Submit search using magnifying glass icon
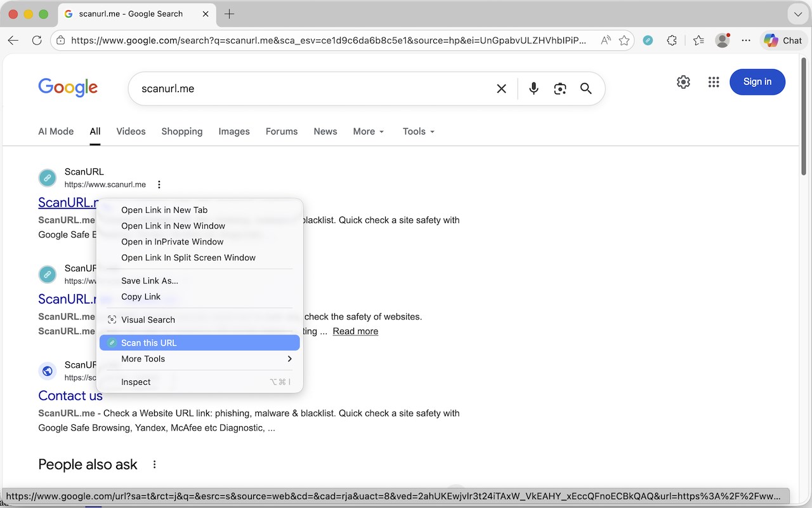 pyautogui.click(x=586, y=89)
